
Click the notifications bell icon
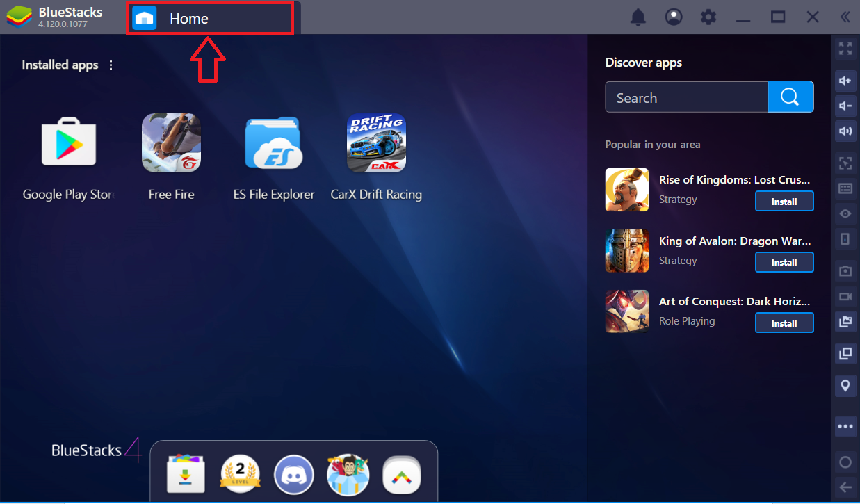tap(638, 17)
